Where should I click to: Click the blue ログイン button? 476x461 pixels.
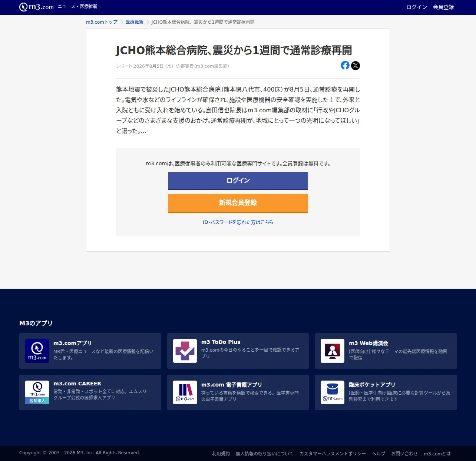point(238,181)
